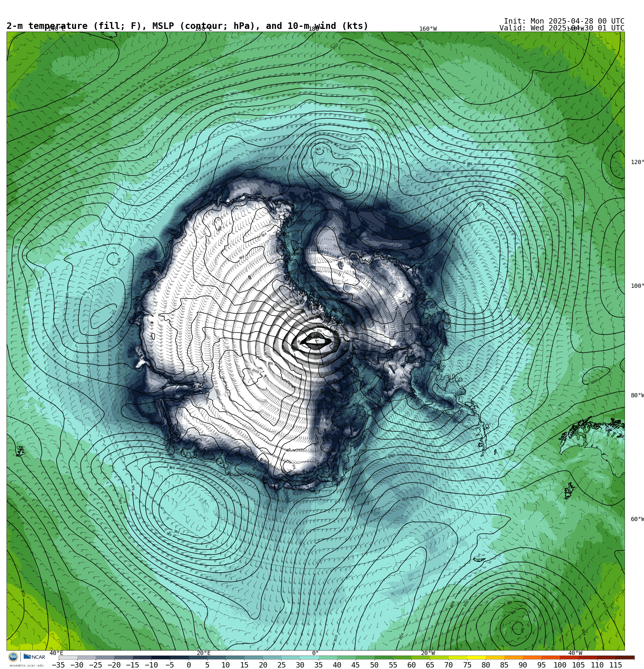Click the 80 colorbar tick label
The width and height of the screenshot is (644, 669).
486,665
